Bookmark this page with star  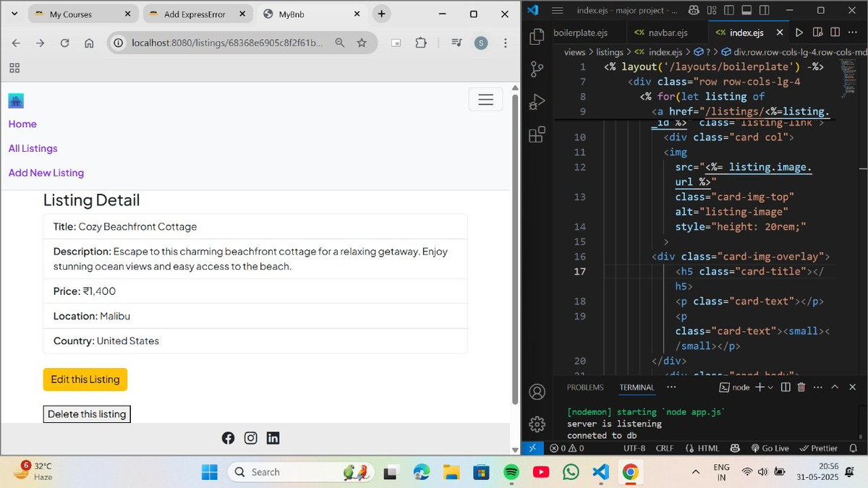(362, 43)
